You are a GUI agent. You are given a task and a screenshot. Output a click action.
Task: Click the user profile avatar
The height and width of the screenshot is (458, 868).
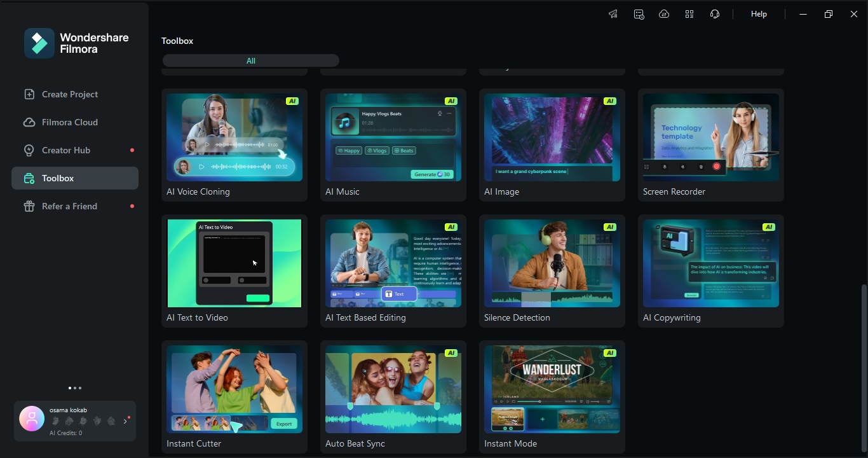[32, 419]
